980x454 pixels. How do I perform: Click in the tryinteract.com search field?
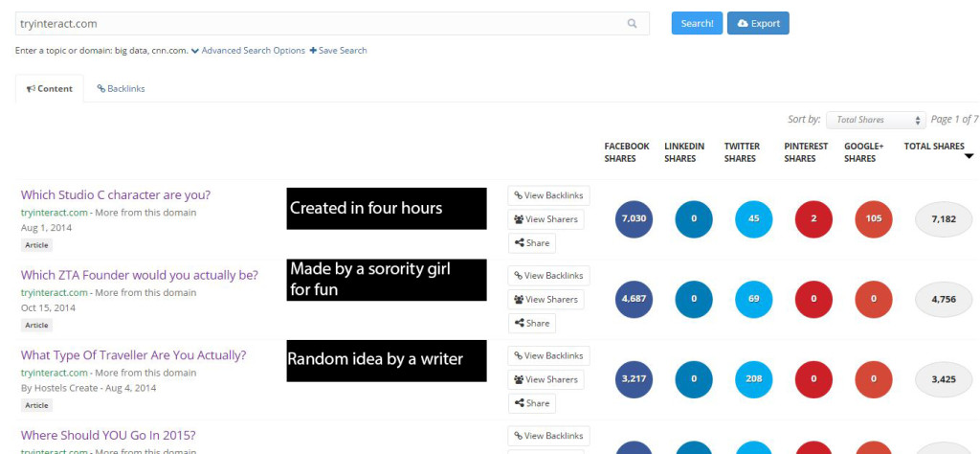click(x=316, y=24)
